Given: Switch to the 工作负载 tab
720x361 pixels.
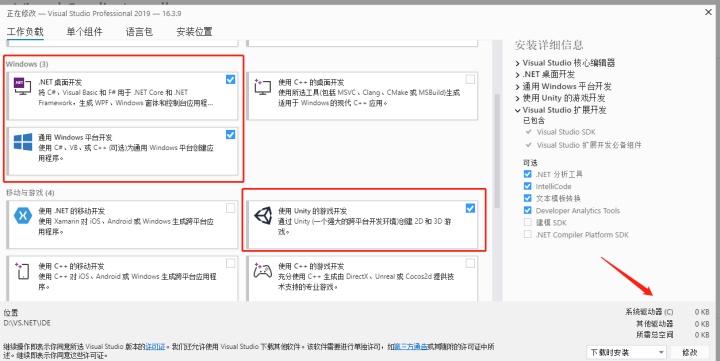Looking at the screenshot, I should (25, 32).
